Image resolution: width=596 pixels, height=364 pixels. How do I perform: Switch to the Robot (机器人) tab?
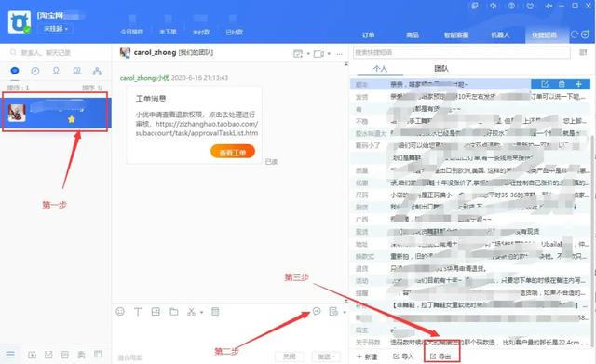pyautogui.click(x=500, y=35)
